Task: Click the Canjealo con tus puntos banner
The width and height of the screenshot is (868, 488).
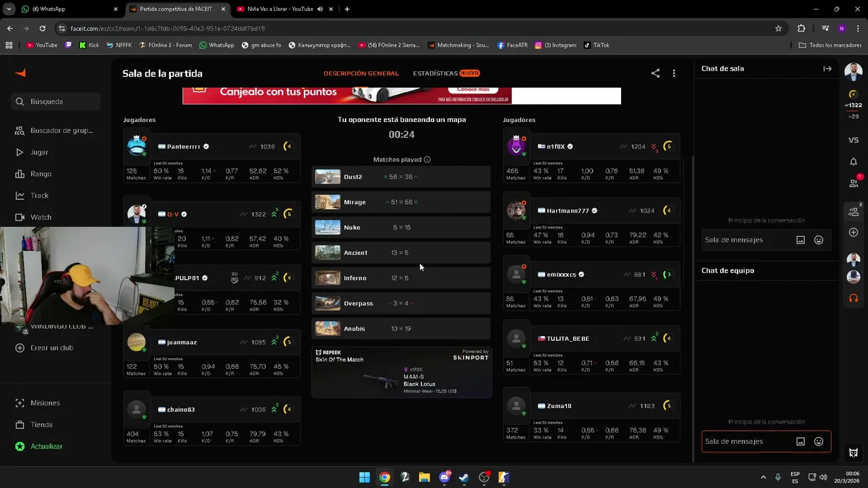Action: point(401,95)
